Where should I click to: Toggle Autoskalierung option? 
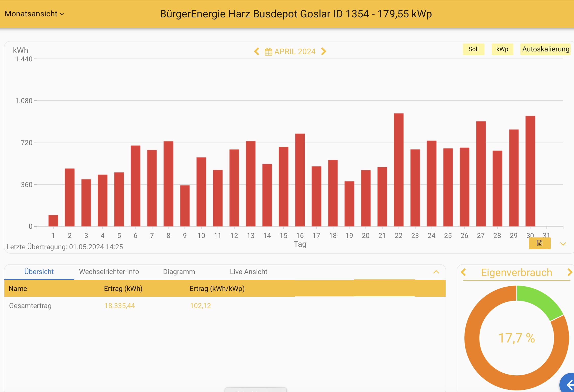546,49
